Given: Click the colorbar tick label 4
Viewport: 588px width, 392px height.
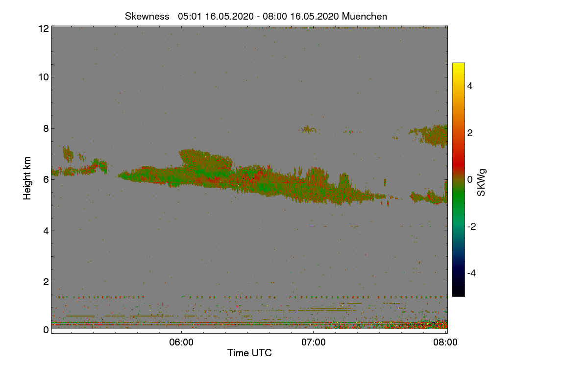Looking at the screenshot, I should click(x=469, y=86).
